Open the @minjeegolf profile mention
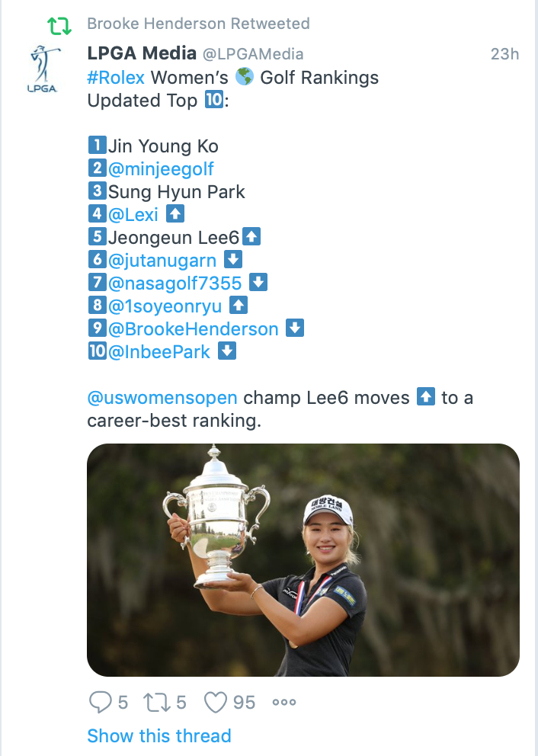Image resolution: width=538 pixels, height=756 pixels. 161,168
